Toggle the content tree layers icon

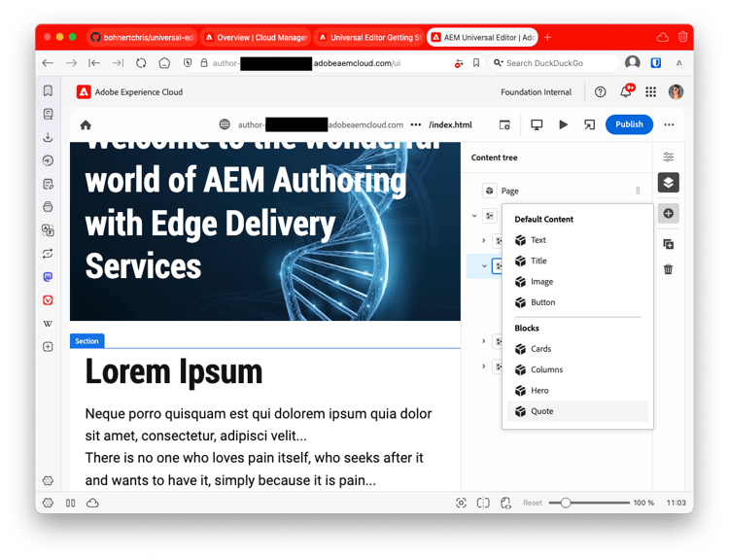pyautogui.click(x=668, y=183)
